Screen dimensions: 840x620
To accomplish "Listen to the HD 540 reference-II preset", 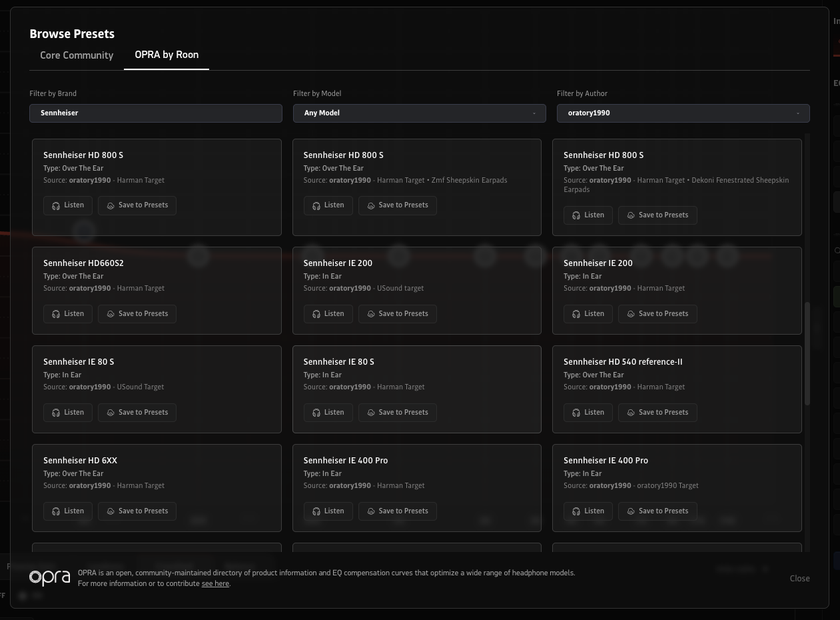I will [588, 413].
